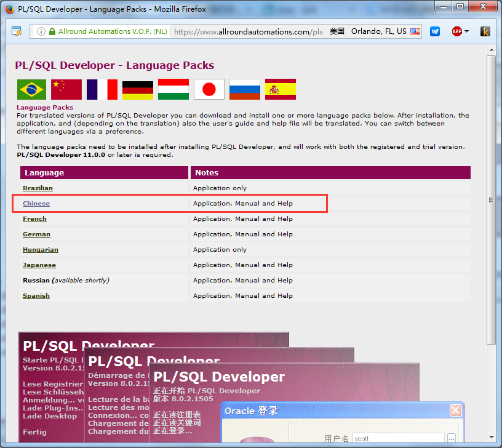502x448 pixels.
Task: Open the Japanese language pack link
Action: (39, 265)
